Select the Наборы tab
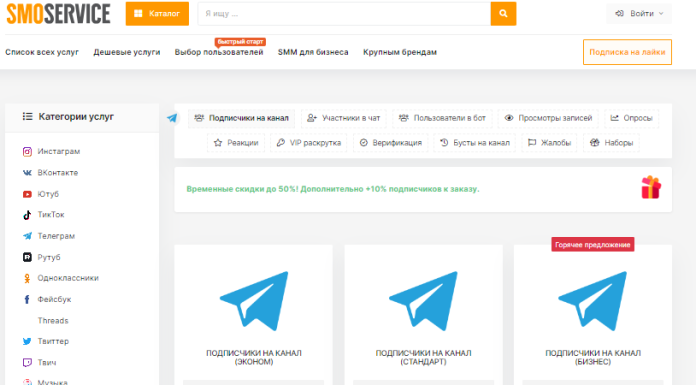The image size is (696, 385). coord(611,143)
